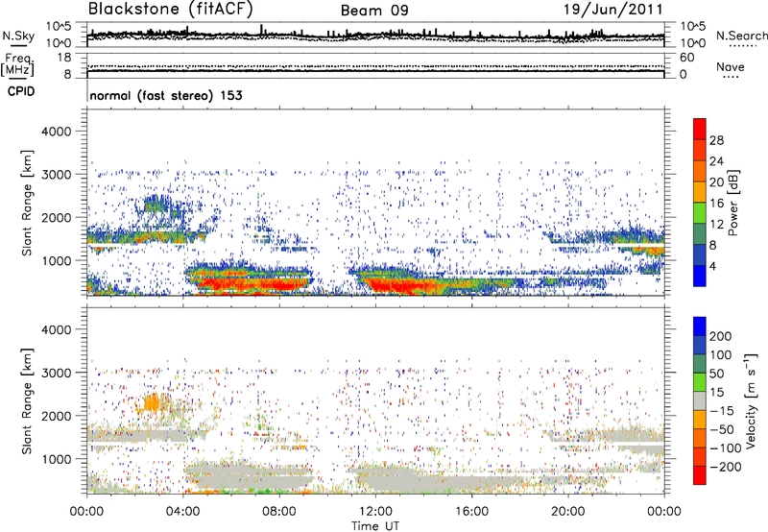Viewport: 768px width, 532px height.
Task: Click the '-200' velocity colorbar label
Action: [x=726, y=467]
